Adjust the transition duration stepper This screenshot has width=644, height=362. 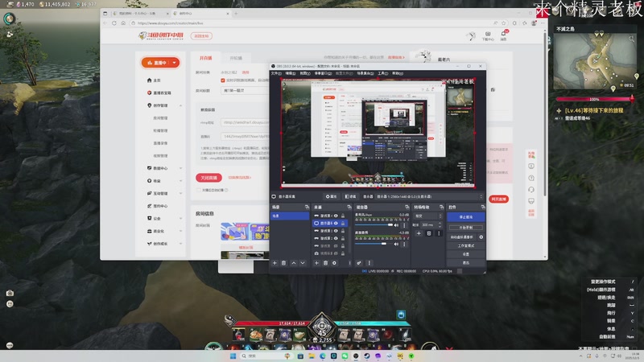(440, 225)
